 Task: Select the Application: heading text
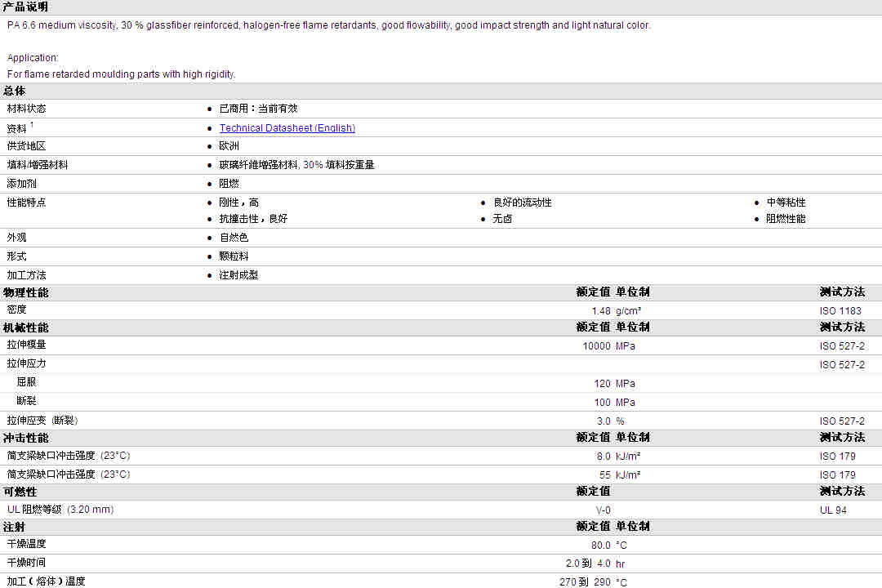[33, 58]
